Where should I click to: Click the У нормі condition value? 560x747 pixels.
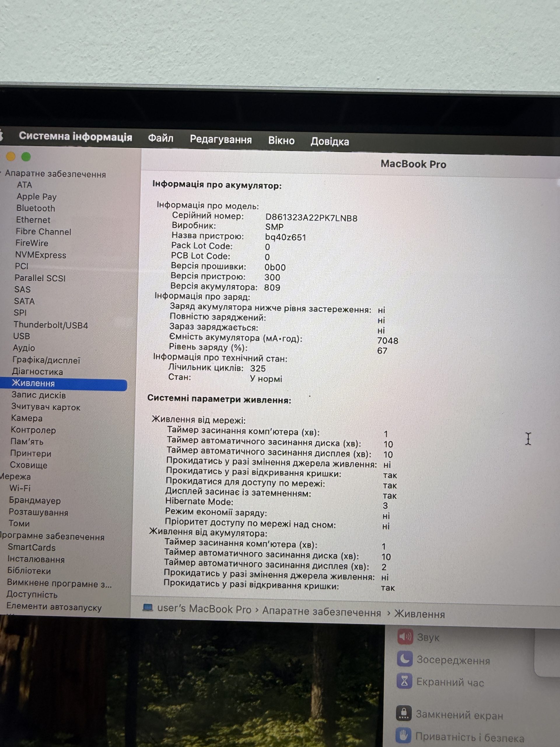coord(266,378)
